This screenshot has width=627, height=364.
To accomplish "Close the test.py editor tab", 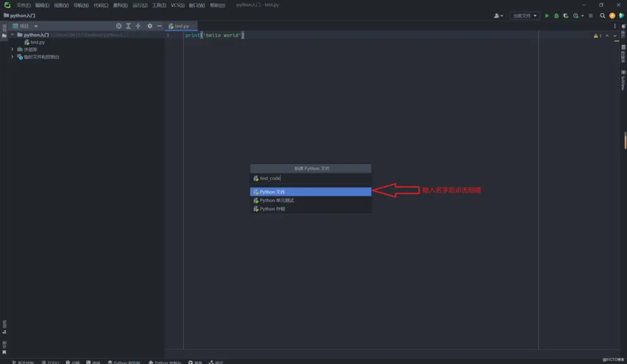I will (193, 26).
